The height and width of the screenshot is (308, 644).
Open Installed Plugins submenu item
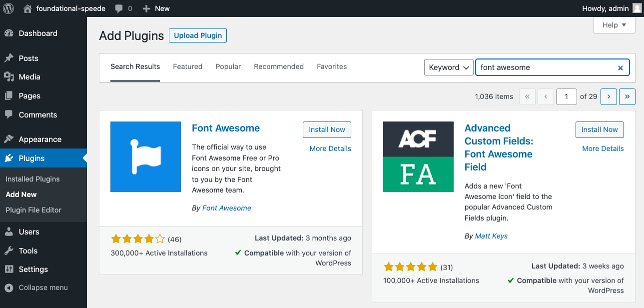coord(32,179)
